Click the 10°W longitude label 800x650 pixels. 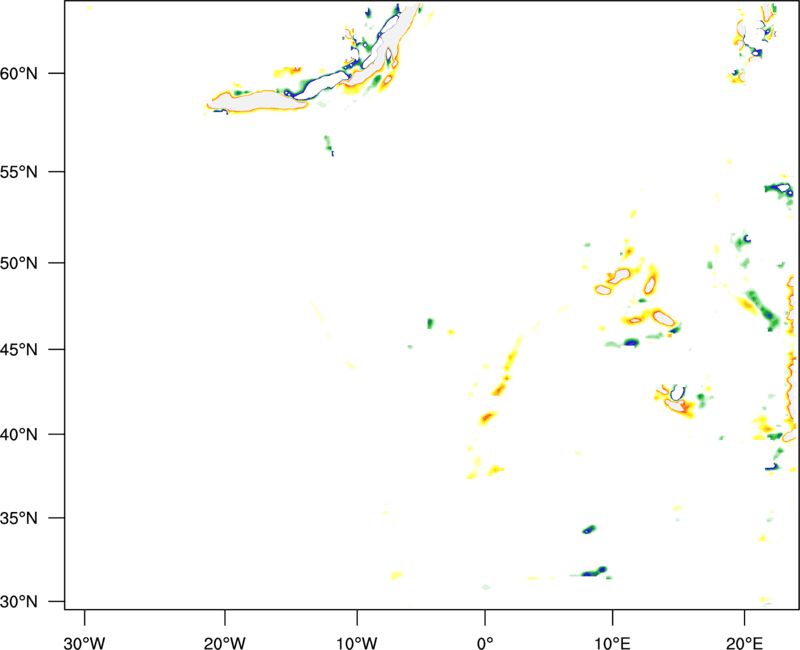click(357, 643)
